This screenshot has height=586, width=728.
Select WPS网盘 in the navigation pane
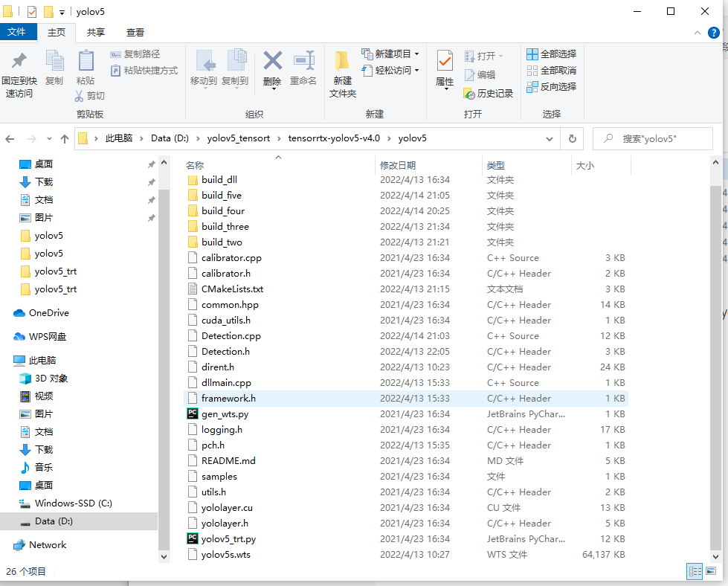[x=40, y=337]
